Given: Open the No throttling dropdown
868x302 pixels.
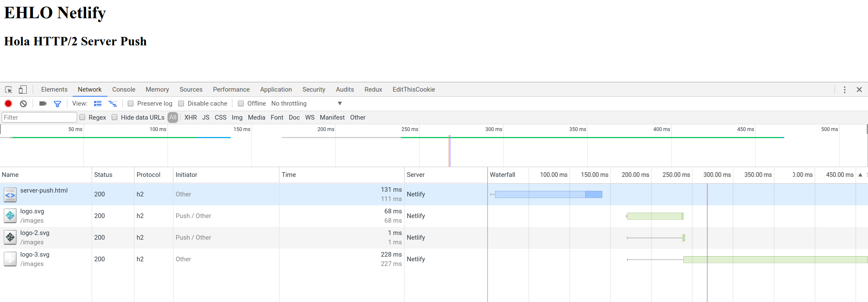Looking at the screenshot, I should pyautogui.click(x=306, y=103).
